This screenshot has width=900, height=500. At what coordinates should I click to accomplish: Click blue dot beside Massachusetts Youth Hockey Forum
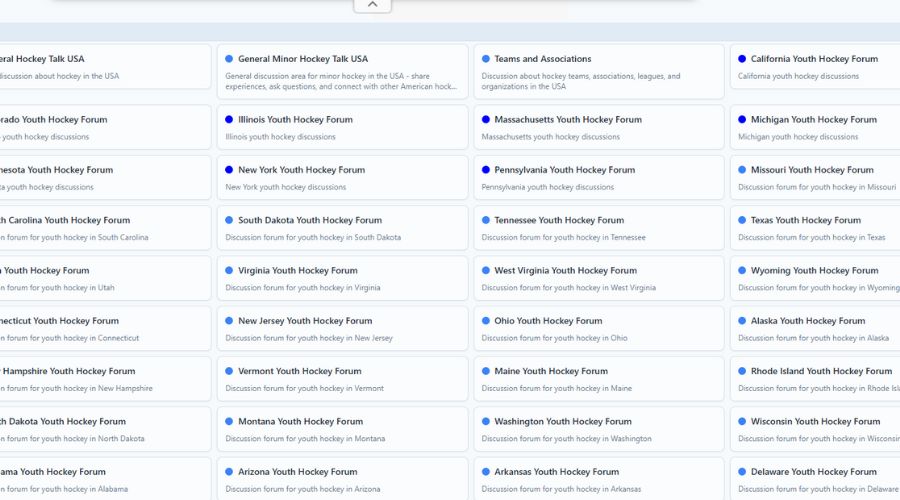(x=486, y=119)
